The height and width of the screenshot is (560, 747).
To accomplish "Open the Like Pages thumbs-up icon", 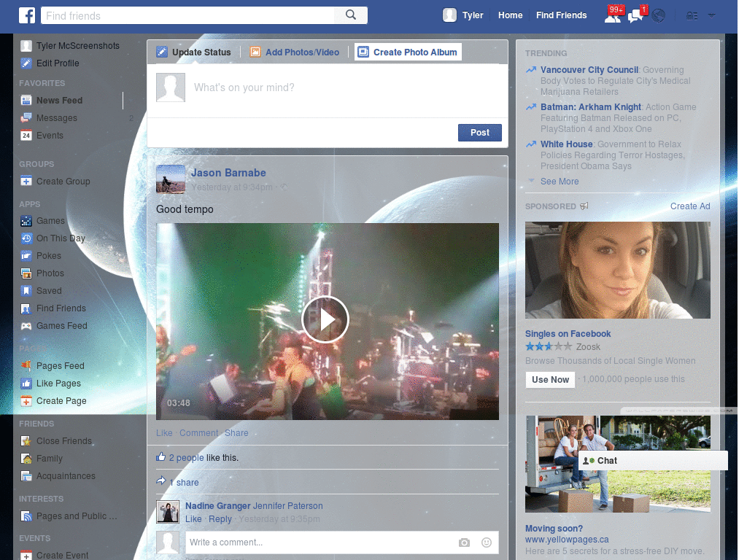I will click(26, 384).
